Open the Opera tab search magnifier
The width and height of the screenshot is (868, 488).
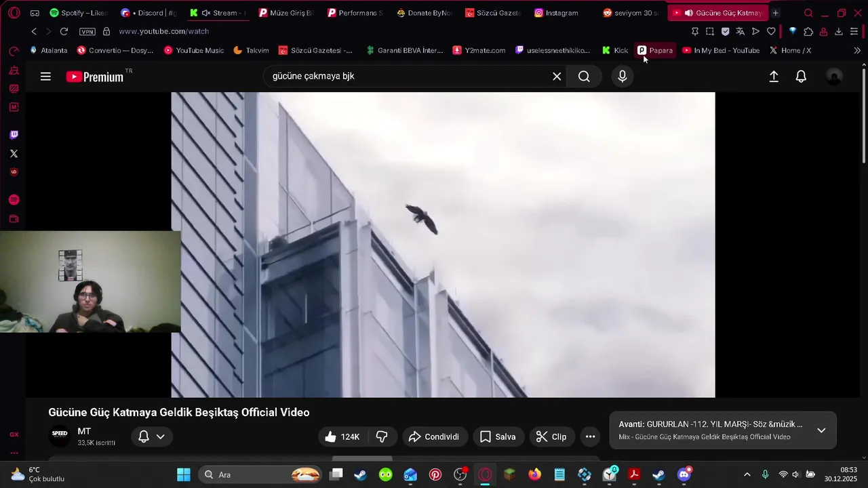[808, 13]
